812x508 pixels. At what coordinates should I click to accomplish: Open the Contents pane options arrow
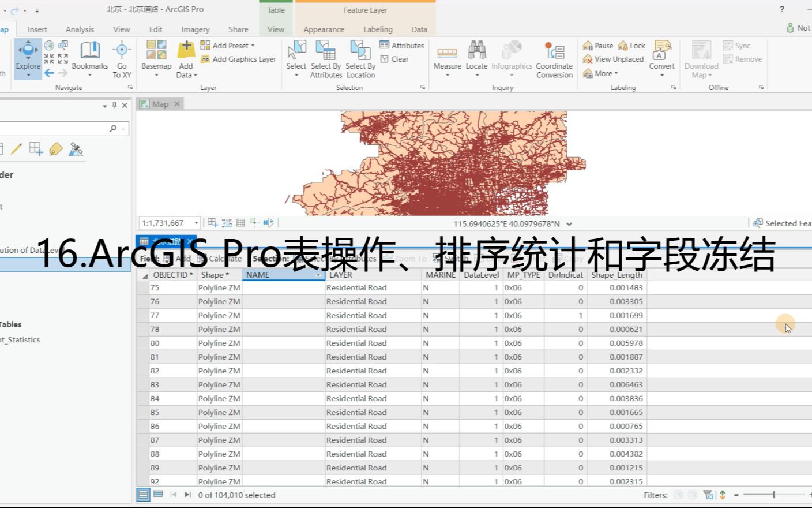(x=104, y=106)
